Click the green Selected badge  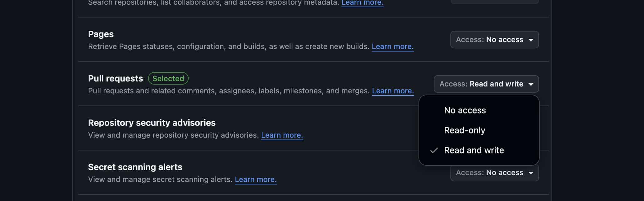[168, 78]
